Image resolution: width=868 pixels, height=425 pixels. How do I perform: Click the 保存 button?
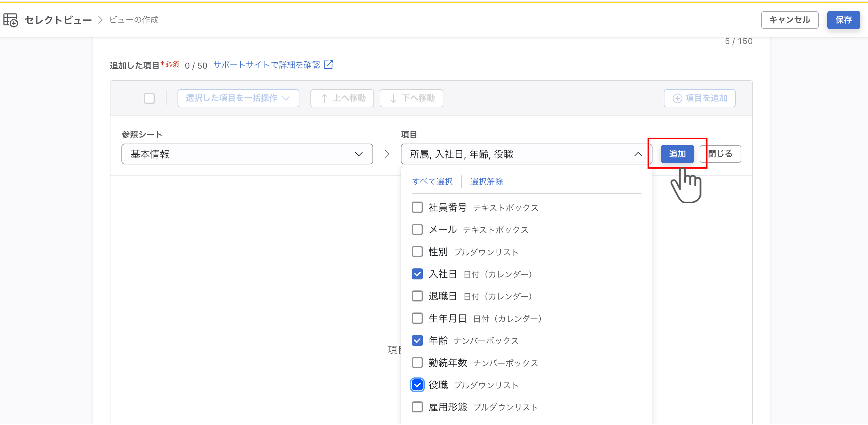point(843,20)
